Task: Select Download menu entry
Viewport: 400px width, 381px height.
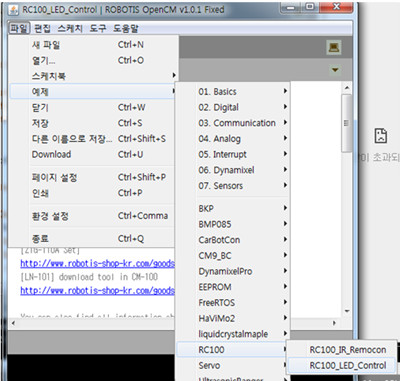Action: (x=92, y=154)
